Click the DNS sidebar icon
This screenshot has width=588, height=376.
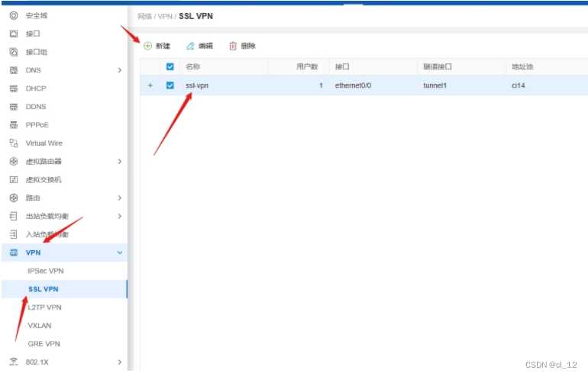tap(14, 70)
